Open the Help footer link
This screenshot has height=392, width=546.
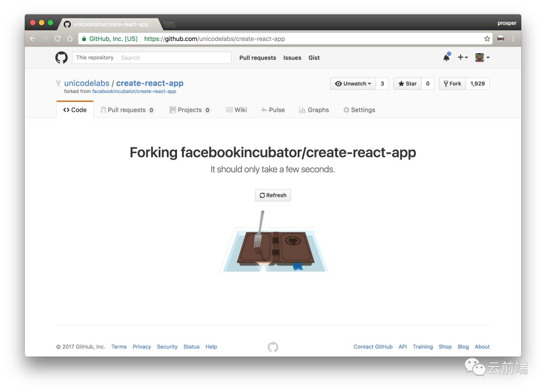(211, 346)
